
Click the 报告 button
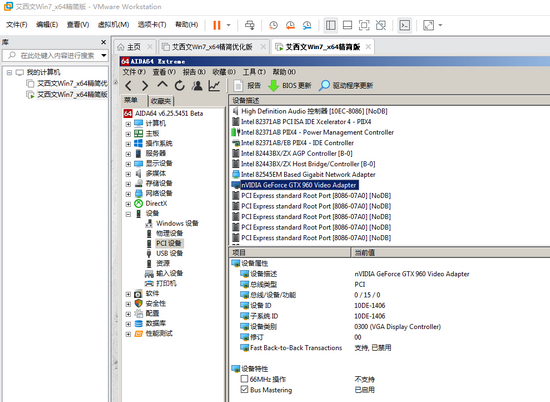point(247,86)
